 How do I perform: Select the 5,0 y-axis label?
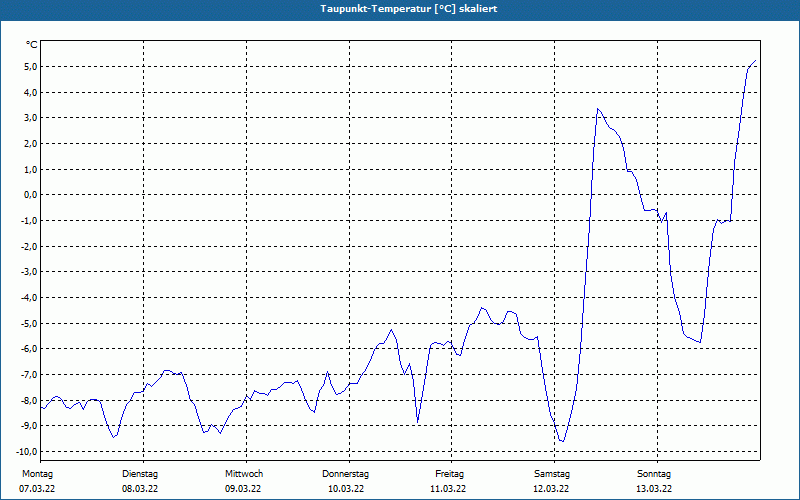pyautogui.click(x=29, y=67)
